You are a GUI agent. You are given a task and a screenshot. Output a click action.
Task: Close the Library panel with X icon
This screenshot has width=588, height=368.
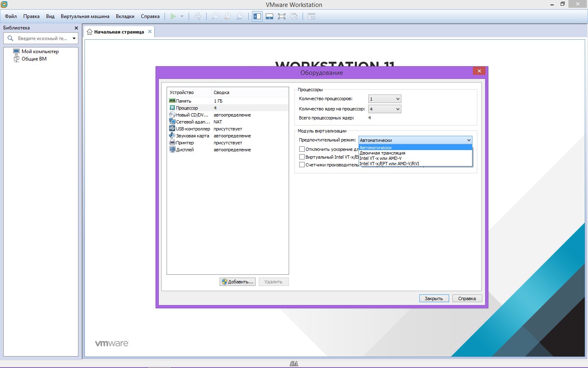click(76, 28)
